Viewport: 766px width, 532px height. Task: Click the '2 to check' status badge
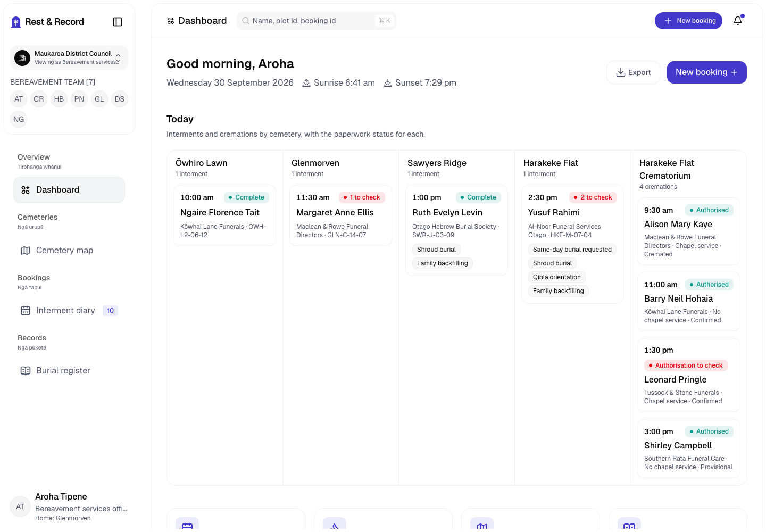coord(593,197)
